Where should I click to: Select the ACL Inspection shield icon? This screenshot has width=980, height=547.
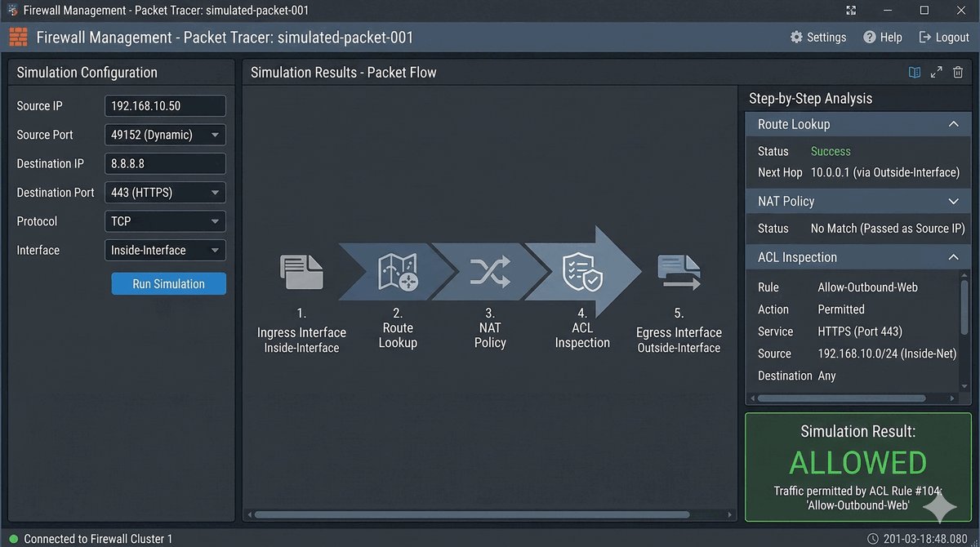582,273
